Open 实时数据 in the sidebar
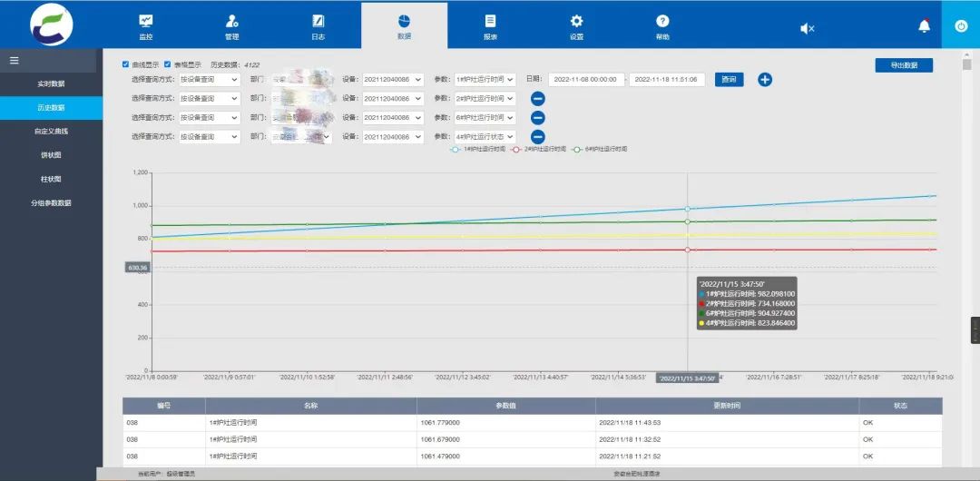Viewport: 980px width, 481px height. point(51,83)
